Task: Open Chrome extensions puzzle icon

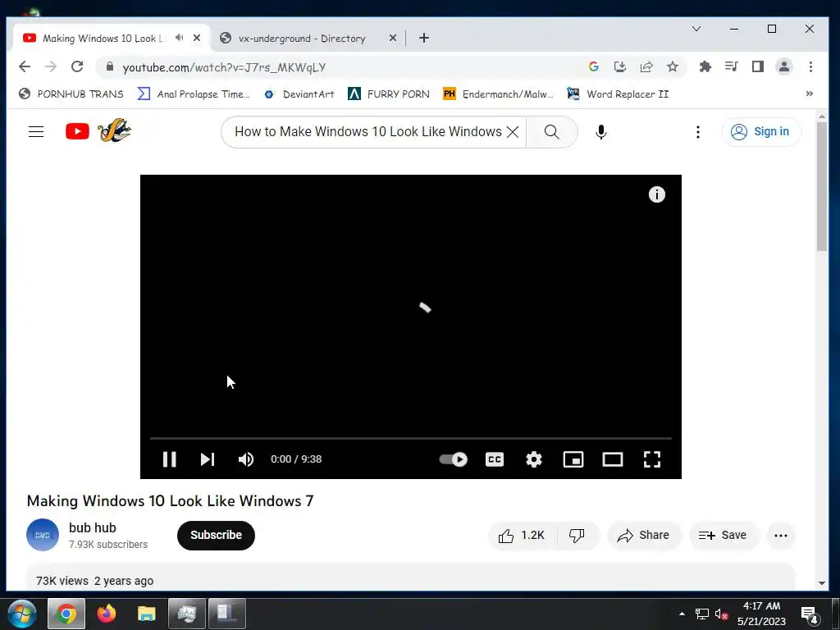Action: point(705,66)
